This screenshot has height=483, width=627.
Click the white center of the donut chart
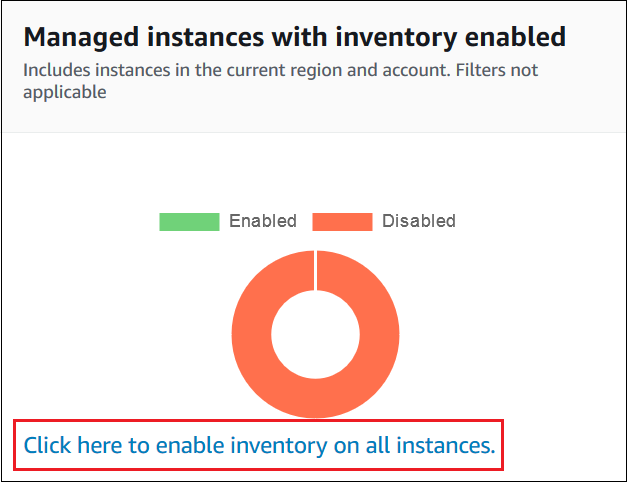pyautogui.click(x=315, y=335)
